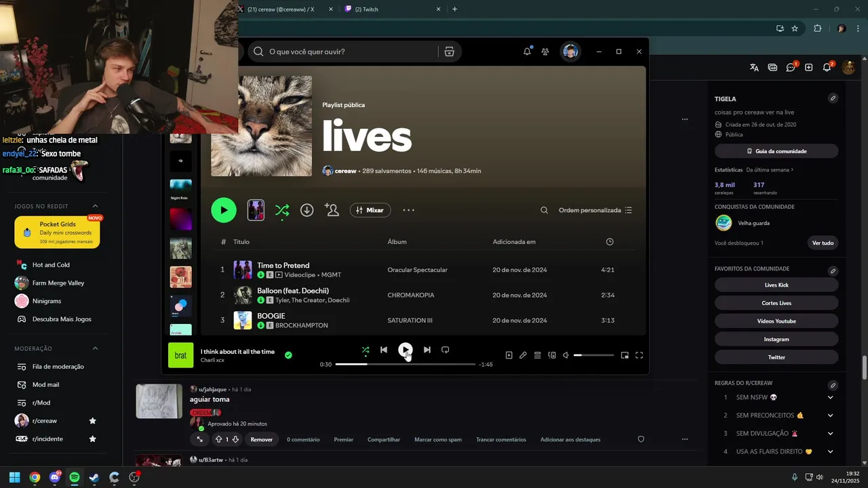Image resolution: width=868 pixels, height=488 pixels.
Task: Switch to Twitch browser tab
Action: coord(392,9)
